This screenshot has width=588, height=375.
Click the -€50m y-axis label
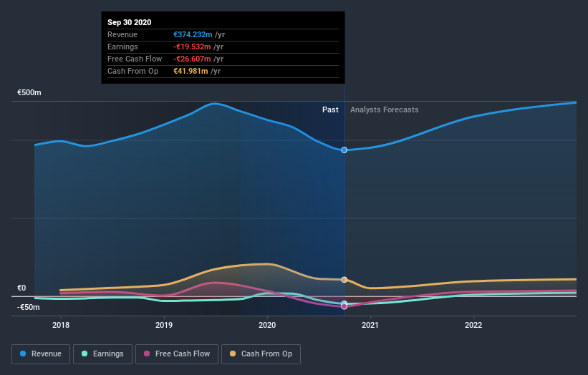29,307
